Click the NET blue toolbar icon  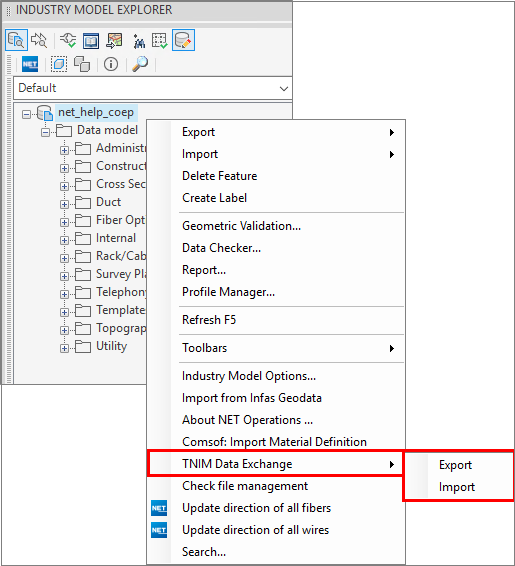pyautogui.click(x=30, y=64)
